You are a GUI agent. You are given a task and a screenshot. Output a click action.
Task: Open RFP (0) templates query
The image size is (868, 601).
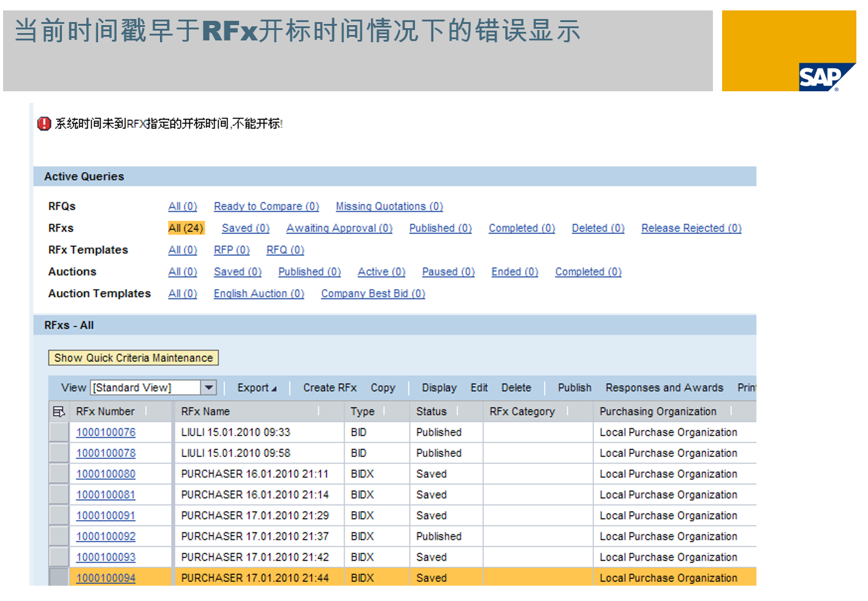(x=232, y=250)
